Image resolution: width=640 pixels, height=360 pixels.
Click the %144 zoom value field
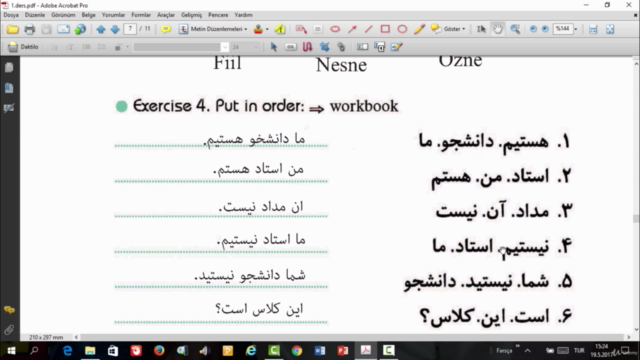562,29
